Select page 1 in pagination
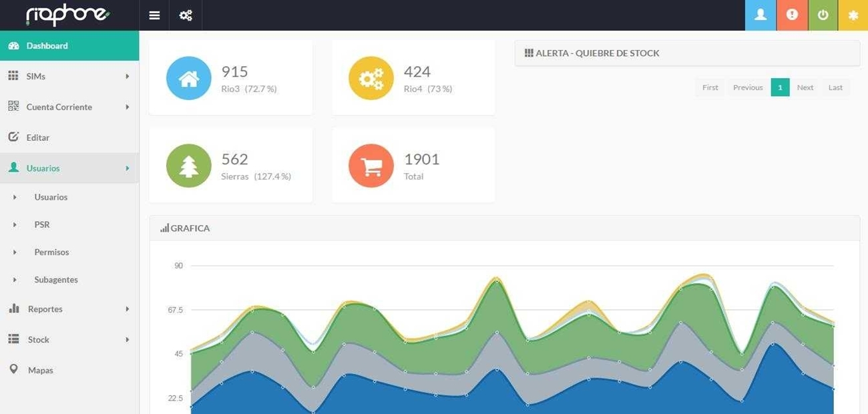Screen dimensions: 868x414 [780, 87]
